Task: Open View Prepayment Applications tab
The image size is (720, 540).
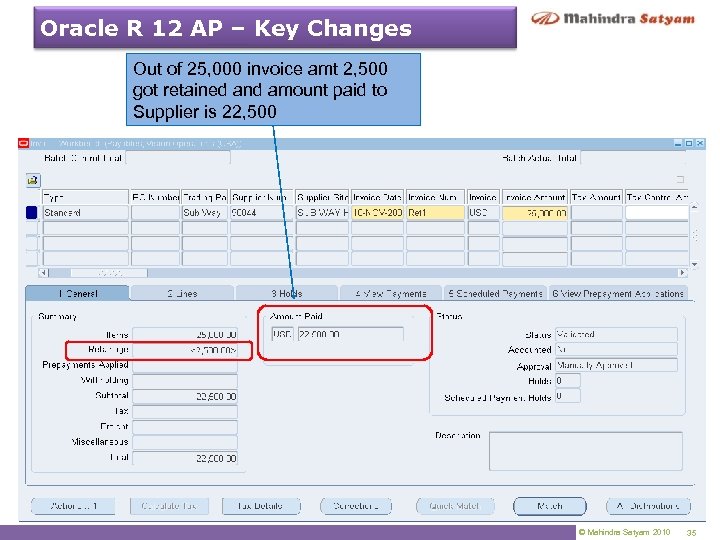Action: point(618,293)
